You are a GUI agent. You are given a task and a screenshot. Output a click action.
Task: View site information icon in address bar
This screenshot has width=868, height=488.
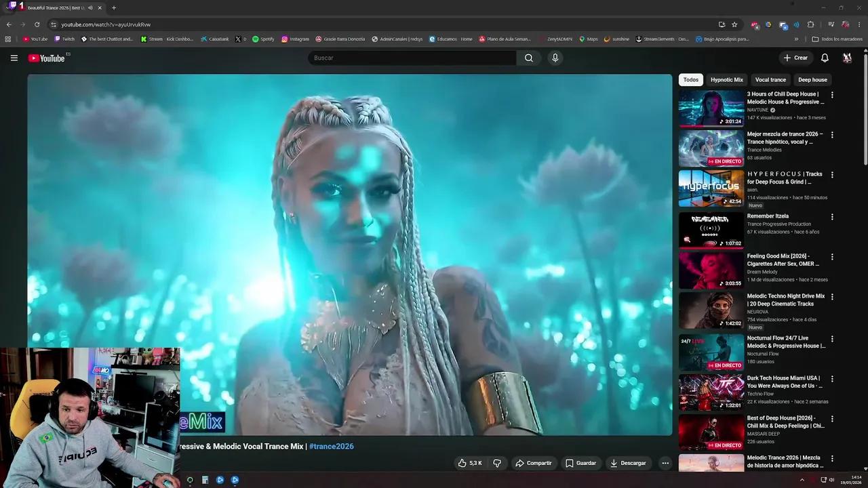click(54, 24)
